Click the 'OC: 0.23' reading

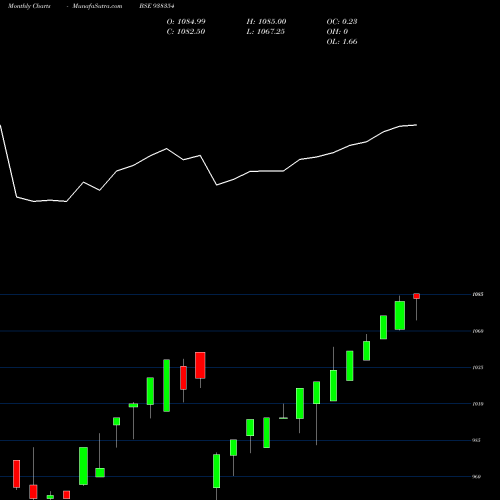(x=342, y=22)
